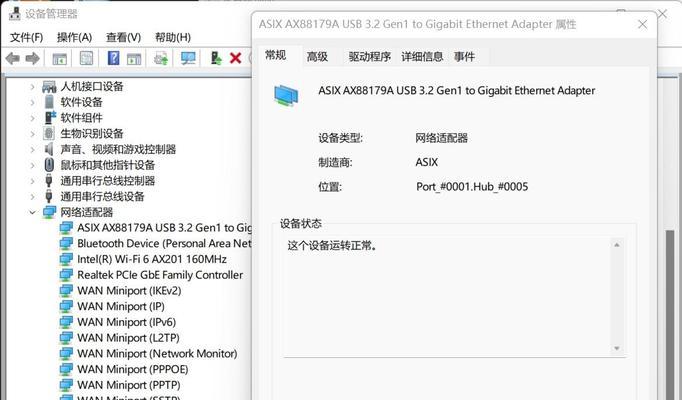Image resolution: width=682 pixels, height=400 pixels.
Task: Select the ASIX AX88179A USB 3.2 tree entry
Action: pos(164,227)
